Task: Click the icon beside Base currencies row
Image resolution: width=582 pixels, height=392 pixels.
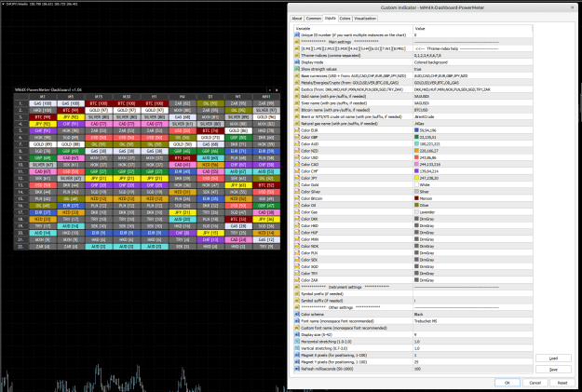Action: 297,75
